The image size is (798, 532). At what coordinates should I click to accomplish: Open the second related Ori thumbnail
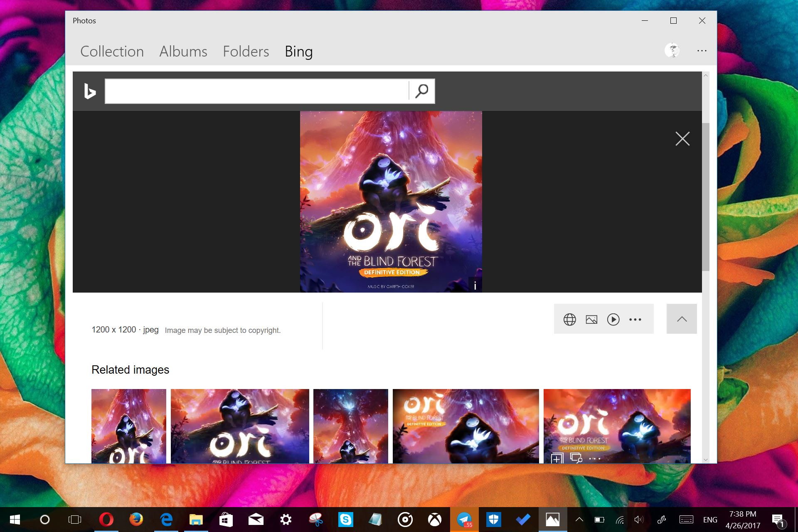click(240, 426)
